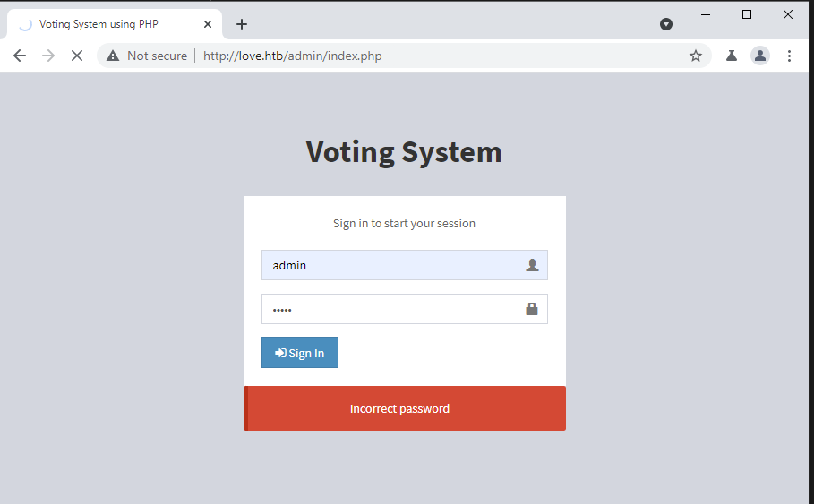
Task: Click the circular dropdown arrow in title bar
Action: [x=666, y=24]
